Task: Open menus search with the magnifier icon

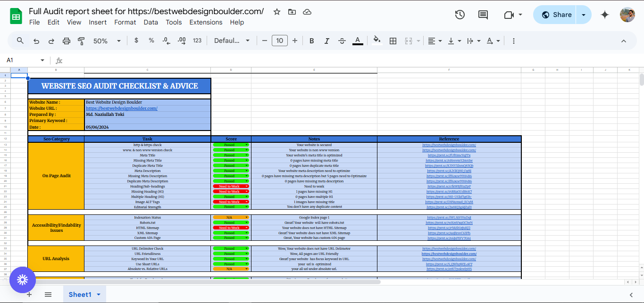Action: [x=20, y=41]
